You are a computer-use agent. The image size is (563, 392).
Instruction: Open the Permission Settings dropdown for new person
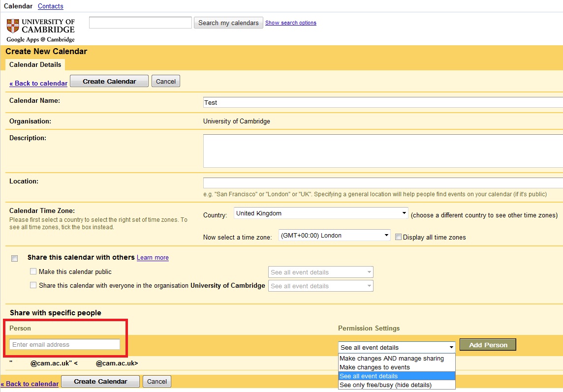pyautogui.click(x=396, y=347)
